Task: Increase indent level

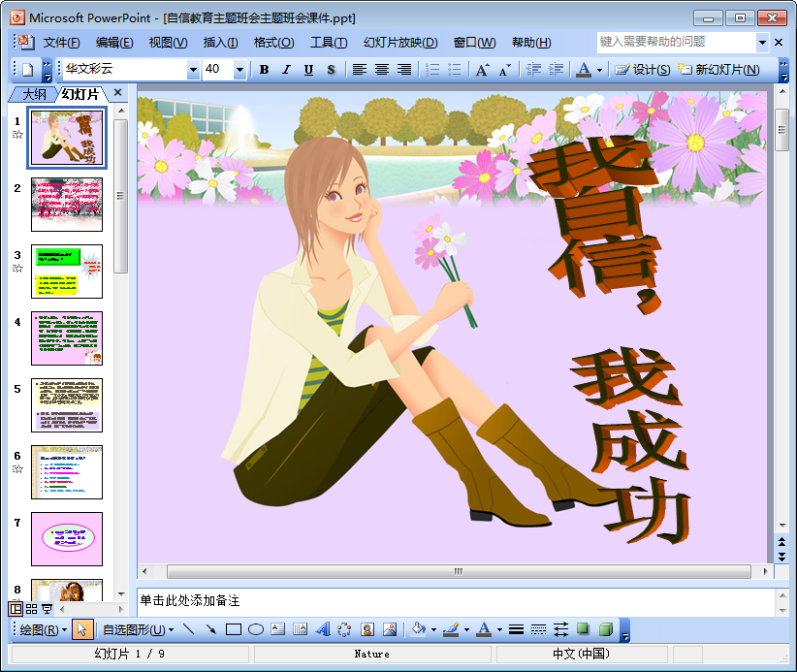Action: pyautogui.click(x=557, y=70)
